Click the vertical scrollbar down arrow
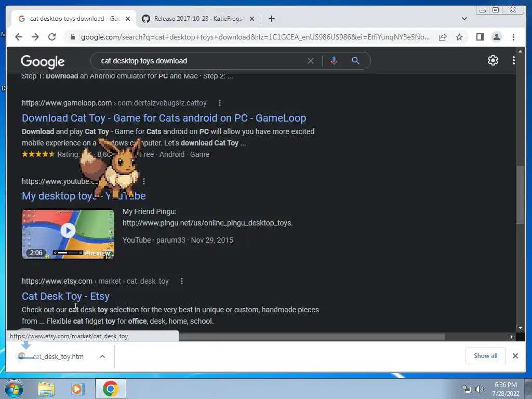The image size is (532, 399). tap(520, 328)
